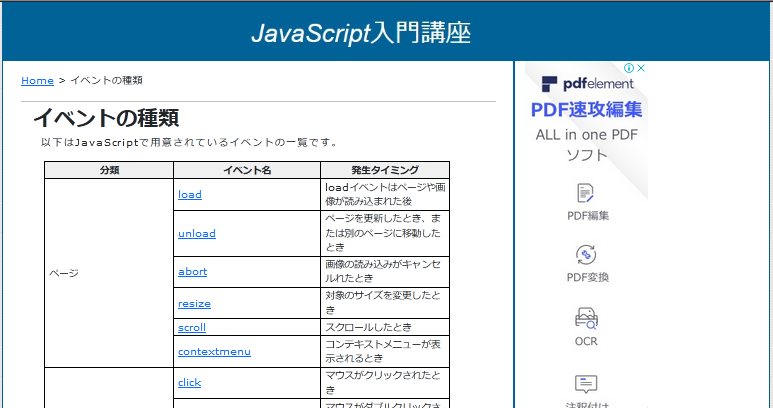Click the unload event description cell
773x408 pixels.
click(385, 233)
